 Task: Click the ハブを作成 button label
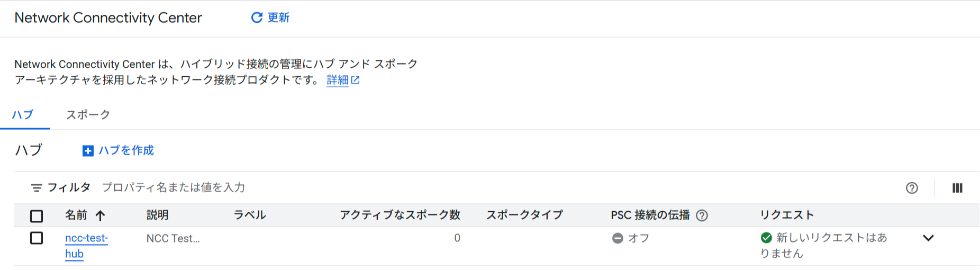point(126,150)
